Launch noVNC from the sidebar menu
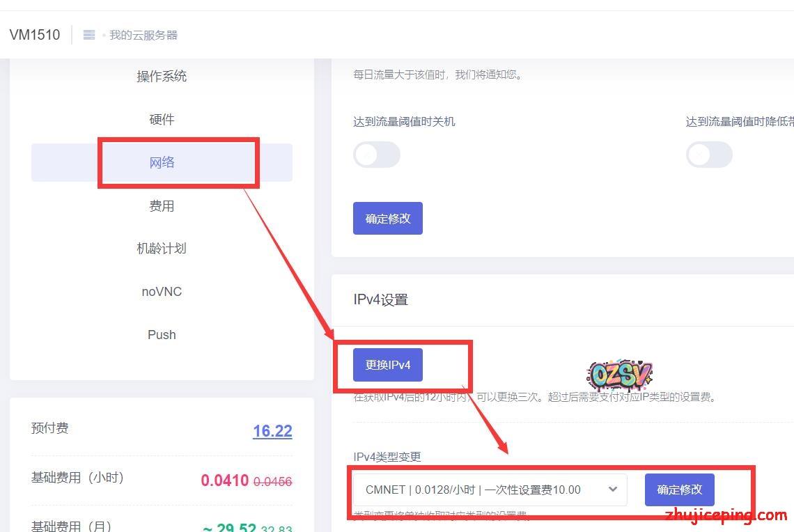The image size is (794, 532). pos(162,292)
